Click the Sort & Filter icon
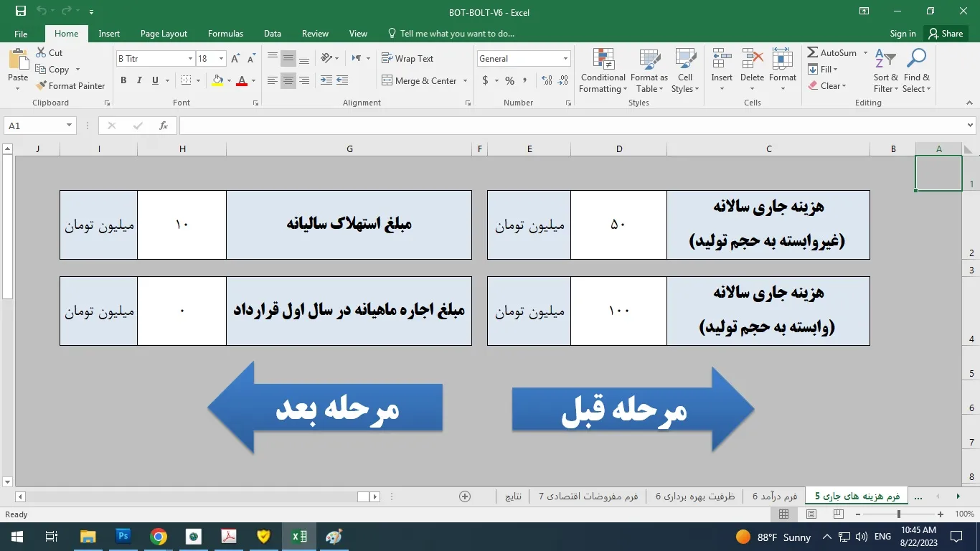The width and height of the screenshot is (980, 551). tap(885, 72)
